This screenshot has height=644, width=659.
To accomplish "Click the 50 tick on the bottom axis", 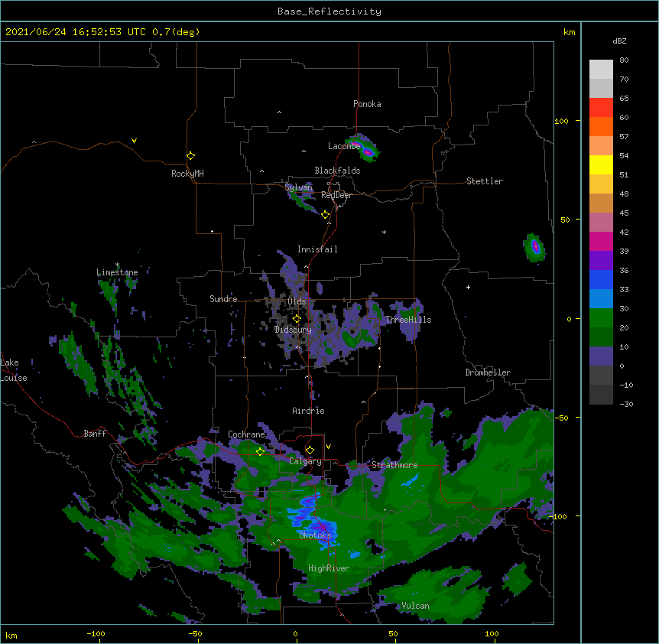I will (393, 634).
